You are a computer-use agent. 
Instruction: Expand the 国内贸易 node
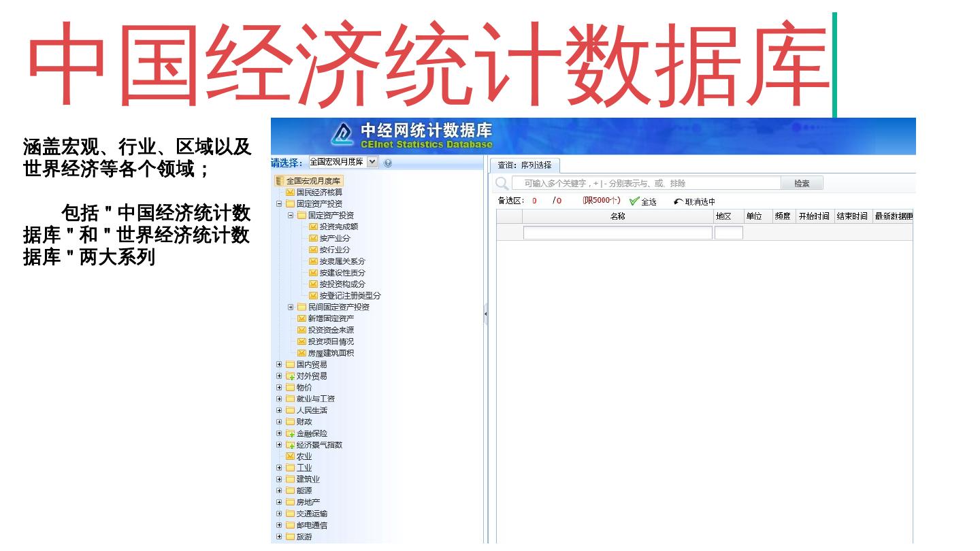[x=279, y=365]
